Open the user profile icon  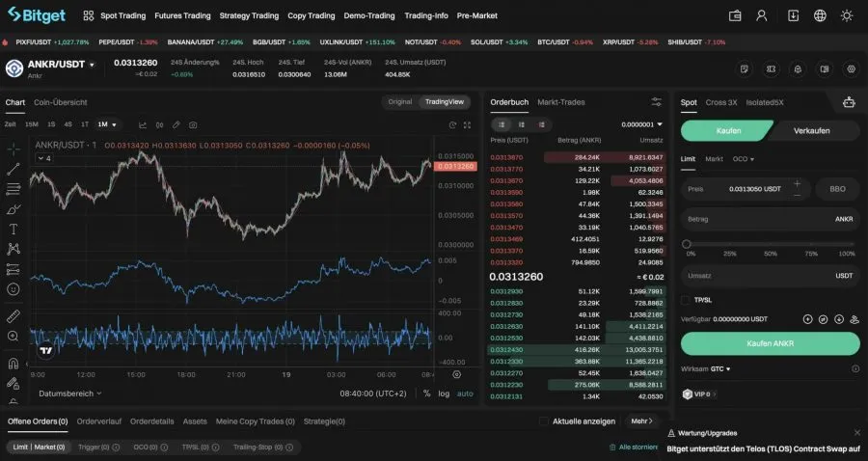762,16
